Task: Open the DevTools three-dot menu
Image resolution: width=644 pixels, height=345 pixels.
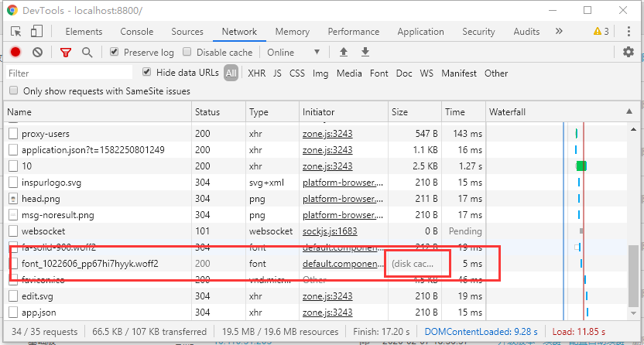Action: [x=629, y=32]
